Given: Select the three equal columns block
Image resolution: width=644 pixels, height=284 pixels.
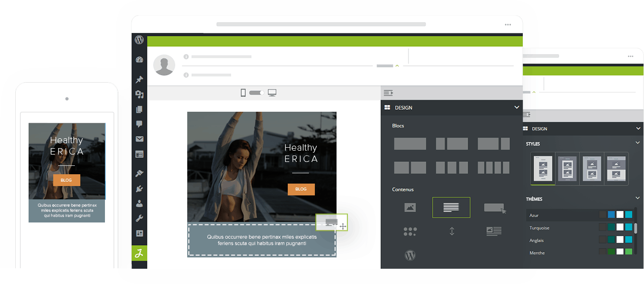Looking at the screenshot, I should 452,168.
